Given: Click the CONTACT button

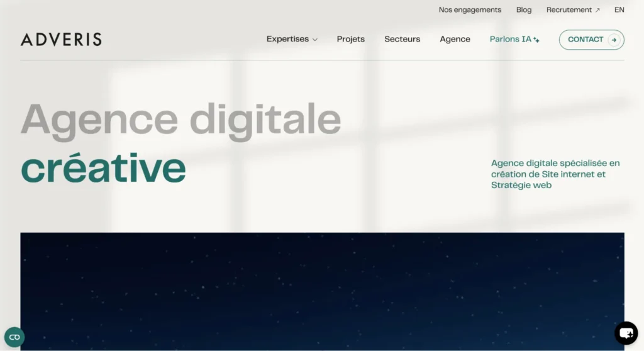Looking at the screenshot, I should click(x=591, y=40).
